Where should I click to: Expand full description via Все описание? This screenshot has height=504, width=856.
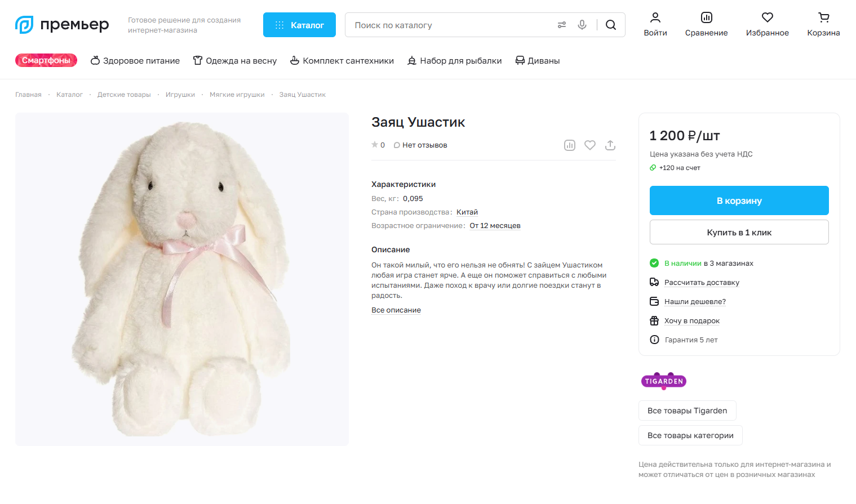[396, 310]
